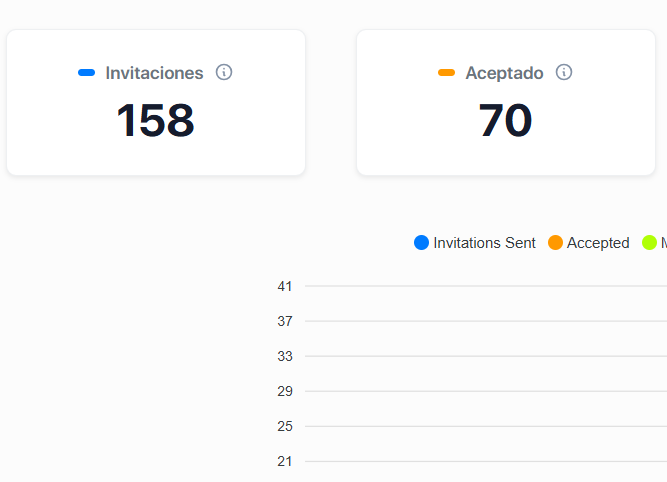The image size is (667, 482).
Task: Select the Invitaciones card title
Action: coord(154,73)
